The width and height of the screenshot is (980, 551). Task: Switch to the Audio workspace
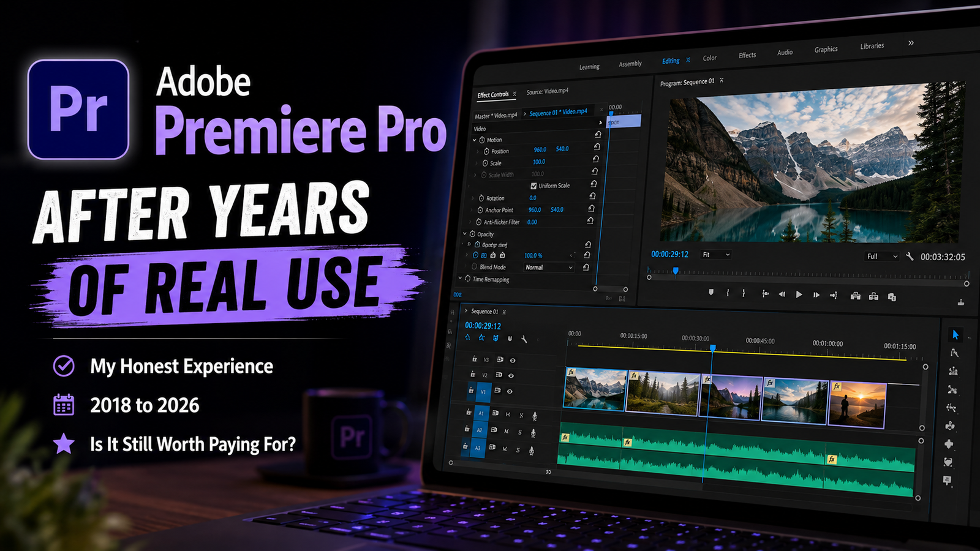point(785,53)
